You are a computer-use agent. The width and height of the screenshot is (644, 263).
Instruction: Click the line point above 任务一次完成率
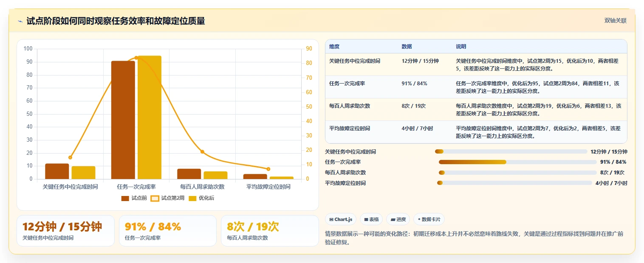tap(136, 58)
